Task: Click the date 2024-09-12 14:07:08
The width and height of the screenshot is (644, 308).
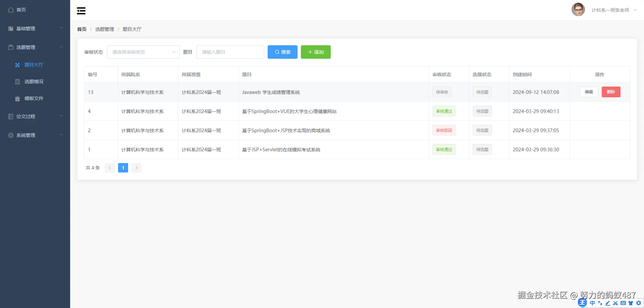Action: [536, 92]
